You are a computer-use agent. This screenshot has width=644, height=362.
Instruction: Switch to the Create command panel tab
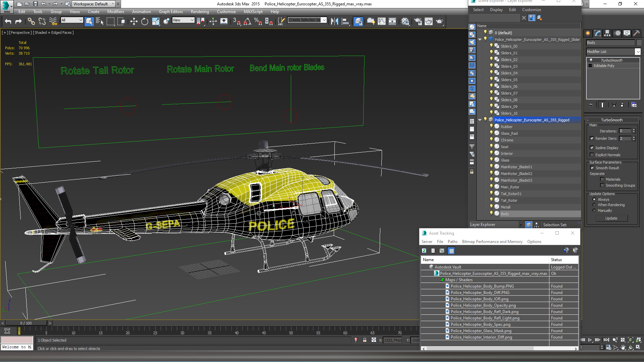[x=588, y=33]
